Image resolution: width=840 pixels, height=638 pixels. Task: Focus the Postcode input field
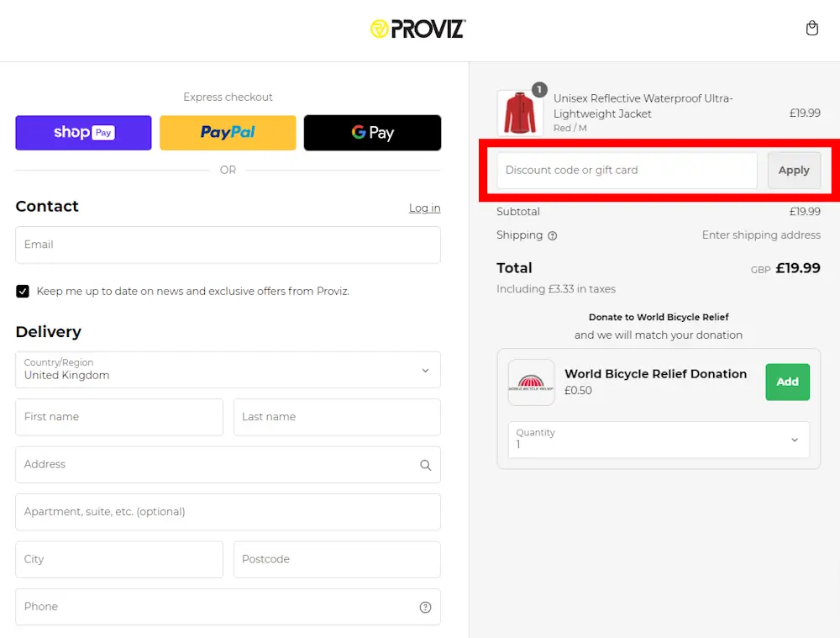point(337,560)
